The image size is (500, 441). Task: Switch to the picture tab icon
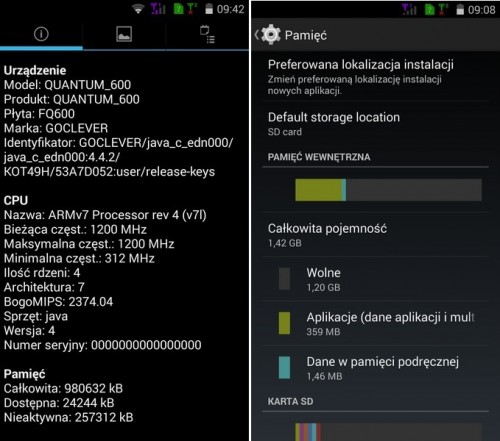click(x=124, y=34)
